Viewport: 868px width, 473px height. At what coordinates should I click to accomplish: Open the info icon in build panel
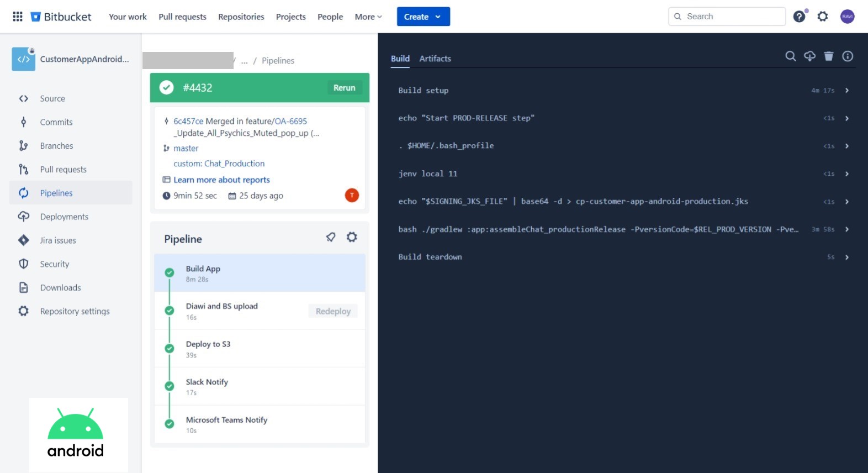(x=848, y=56)
